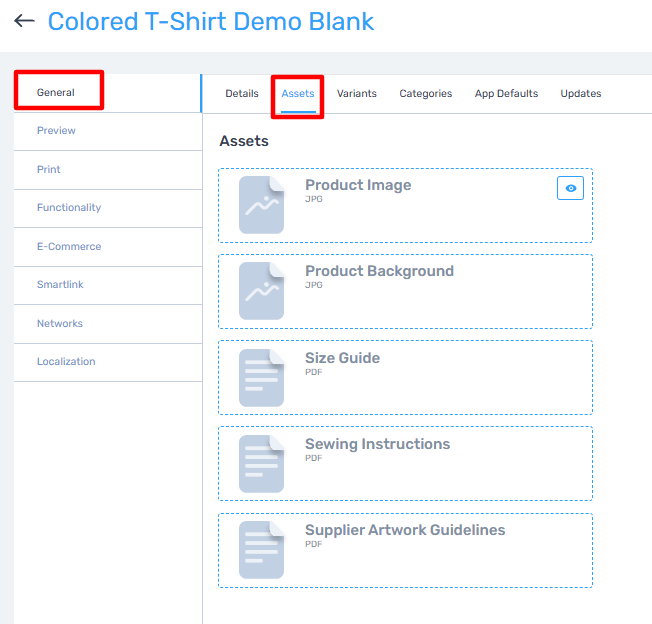Screen dimensions: 652x624
Task: Preview Product Image with the eye button
Action: click(x=570, y=188)
